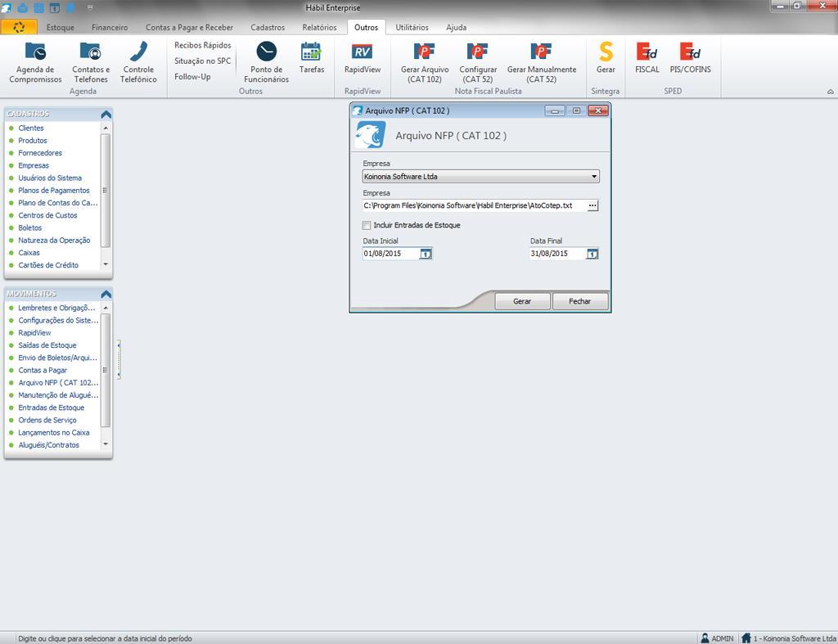Switch to the Utilitários tab
The width and height of the screenshot is (838, 644).
click(x=412, y=27)
